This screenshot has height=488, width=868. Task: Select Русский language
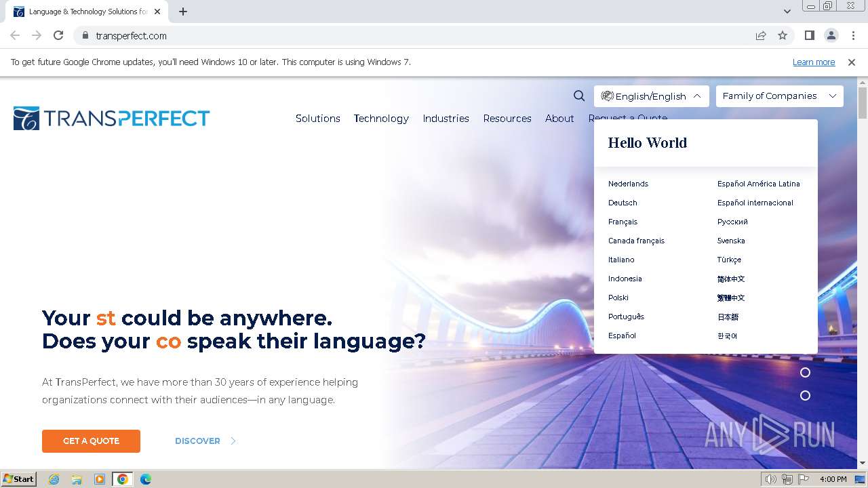tap(732, 222)
